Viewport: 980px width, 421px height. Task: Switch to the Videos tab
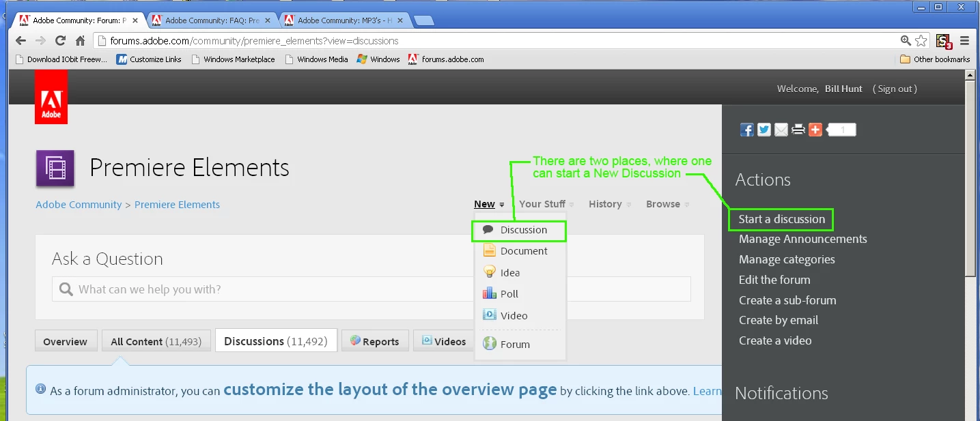444,341
